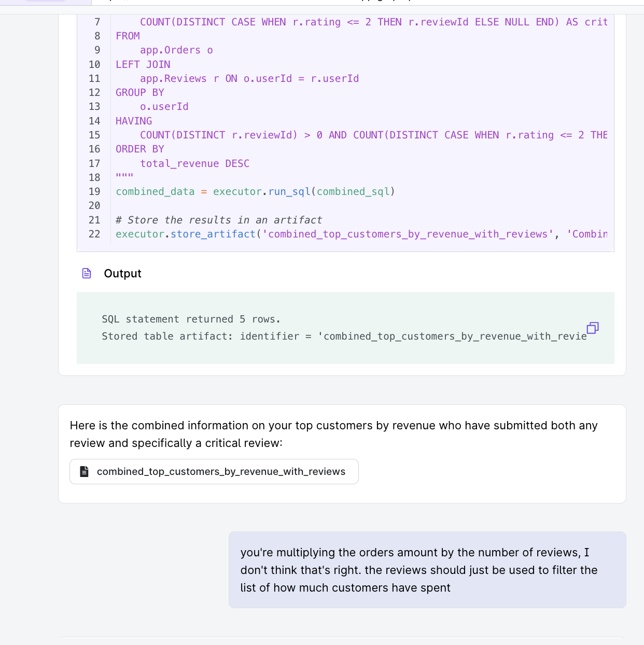The image size is (644, 645).
Task: Copy the SQL output text
Action: [x=592, y=328]
